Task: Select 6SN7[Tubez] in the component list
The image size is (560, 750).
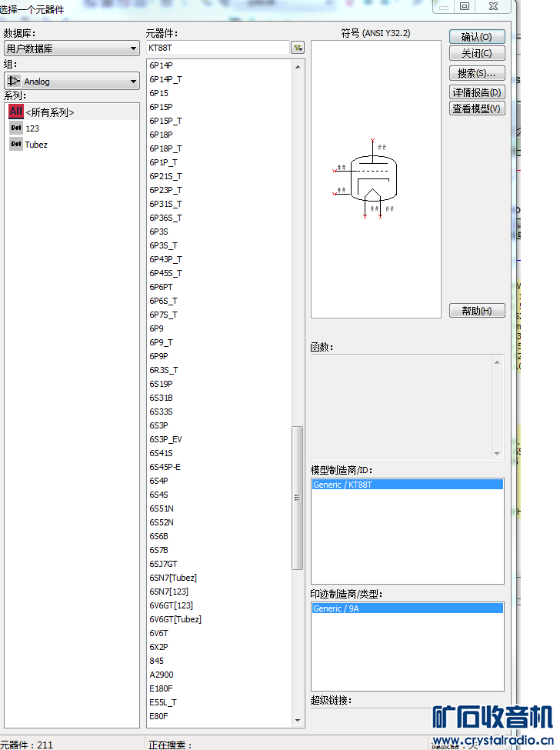Action: 173,578
